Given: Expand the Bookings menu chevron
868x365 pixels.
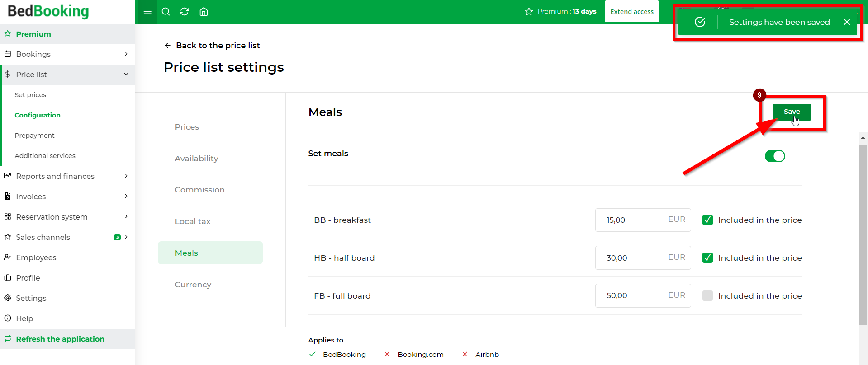Looking at the screenshot, I should pyautogui.click(x=126, y=54).
